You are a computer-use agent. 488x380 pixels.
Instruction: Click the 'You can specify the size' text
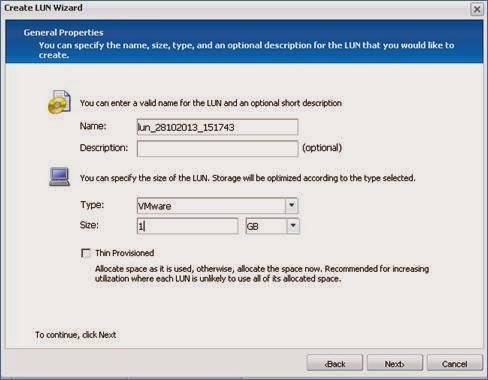pyautogui.click(x=248, y=178)
